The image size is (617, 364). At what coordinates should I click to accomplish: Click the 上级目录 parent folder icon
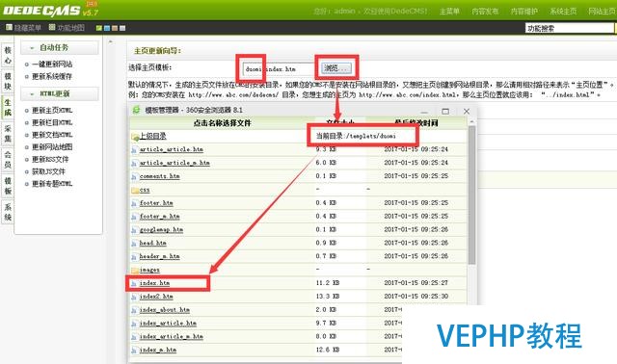point(135,137)
